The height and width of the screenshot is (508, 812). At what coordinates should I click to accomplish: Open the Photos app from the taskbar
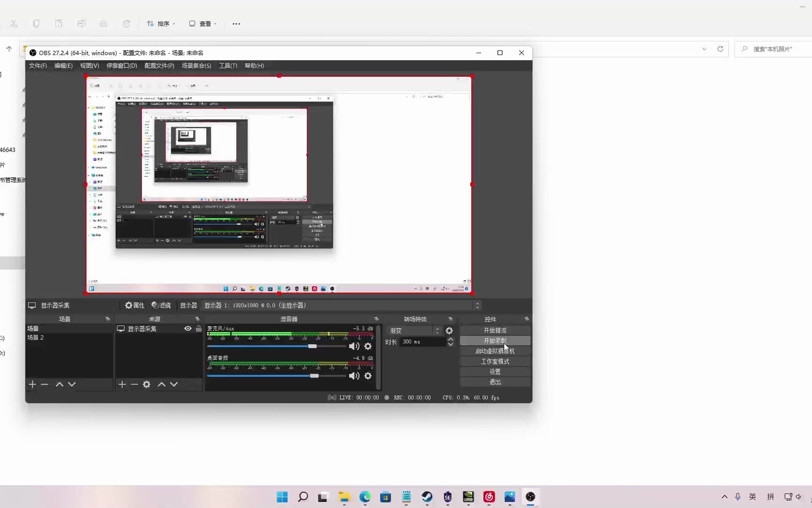tap(510, 497)
